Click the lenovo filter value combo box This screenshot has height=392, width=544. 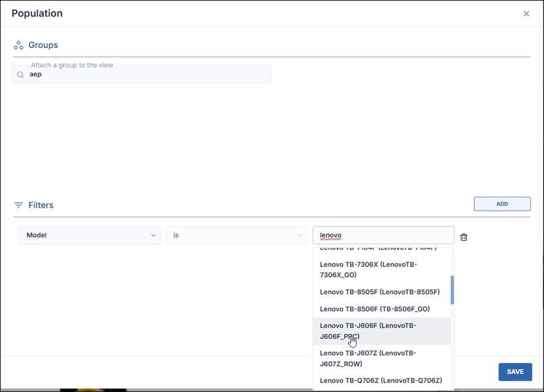[383, 235]
